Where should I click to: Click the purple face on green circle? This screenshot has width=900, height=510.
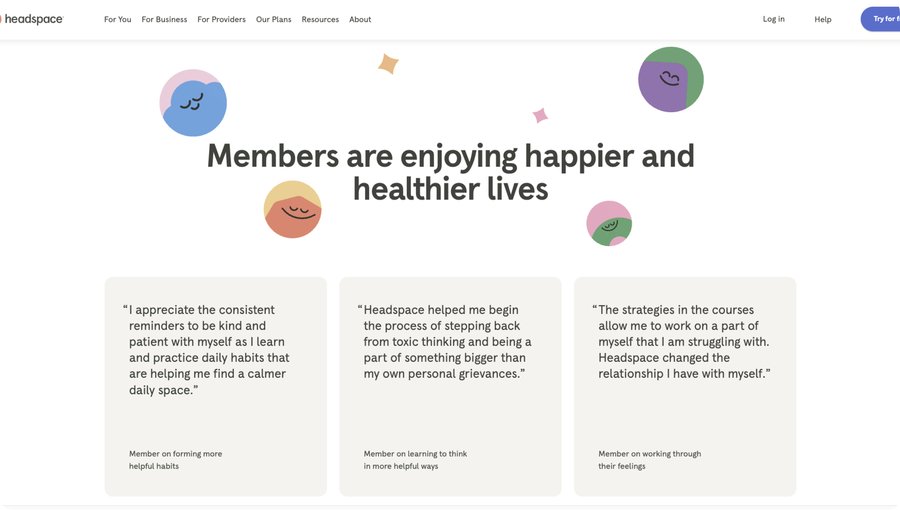670,79
